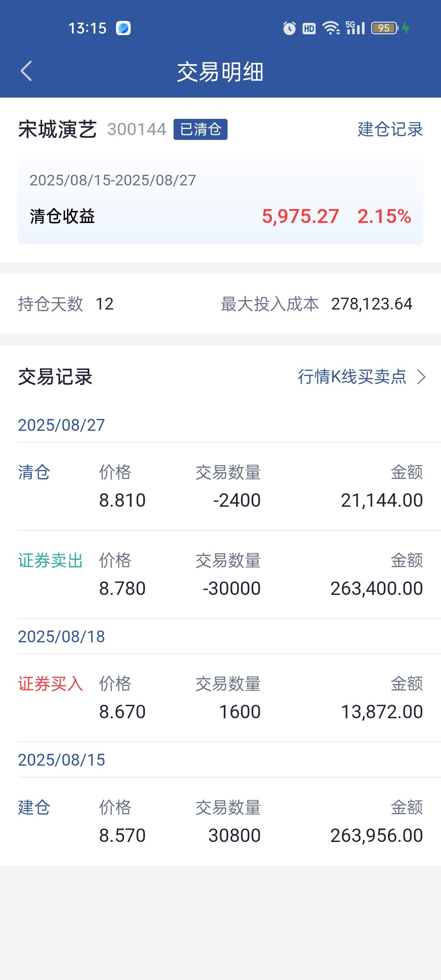The width and height of the screenshot is (441, 980).
Task: Select the 建仓 transaction at 8.570
Action: [x=220, y=822]
